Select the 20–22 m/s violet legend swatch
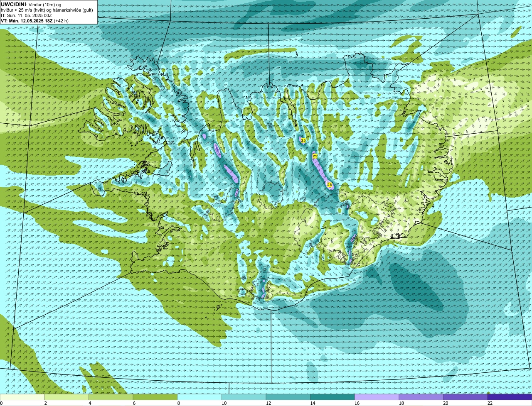 465,397
